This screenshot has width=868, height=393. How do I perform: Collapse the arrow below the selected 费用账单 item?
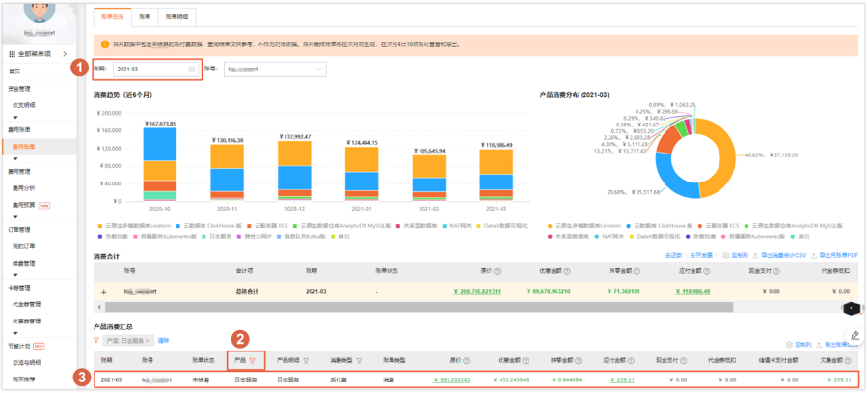(x=15, y=158)
